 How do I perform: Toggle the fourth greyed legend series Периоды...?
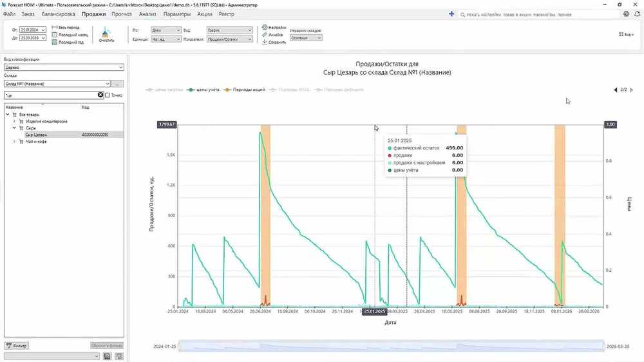click(x=290, y=90)
